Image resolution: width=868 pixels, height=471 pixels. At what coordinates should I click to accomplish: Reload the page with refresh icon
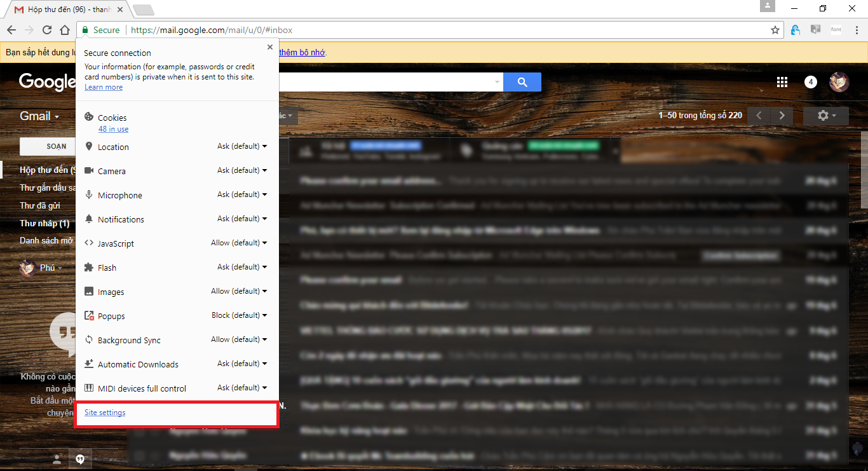click(47, 30)
